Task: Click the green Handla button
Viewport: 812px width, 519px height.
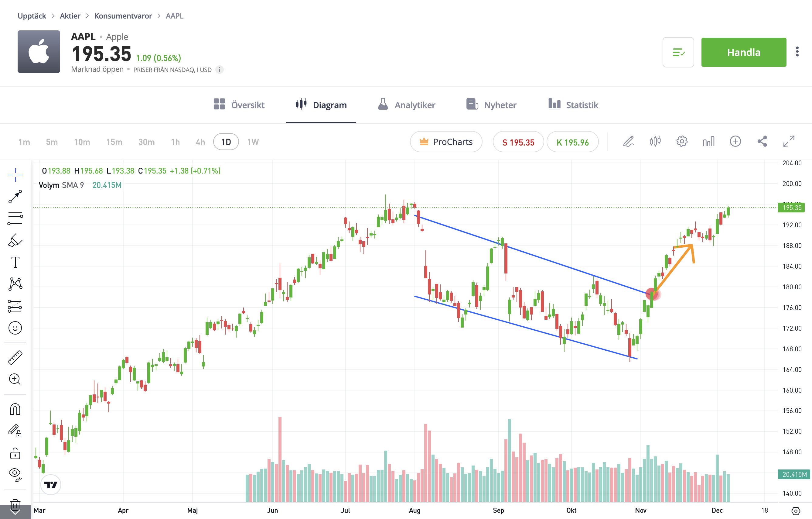Action: pos(744,52)
